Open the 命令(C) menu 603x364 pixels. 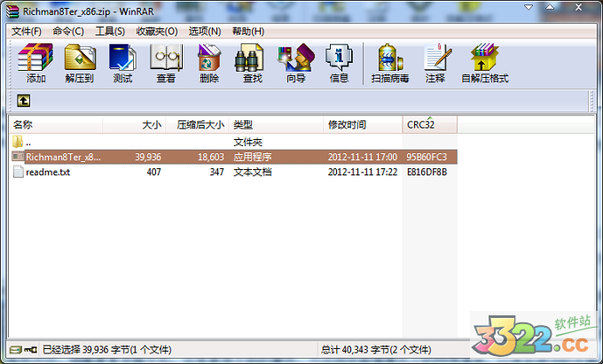pos(68,31)
